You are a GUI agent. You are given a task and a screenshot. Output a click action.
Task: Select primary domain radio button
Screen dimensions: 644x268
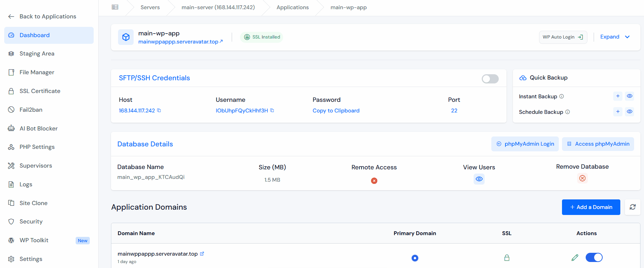[415, 258]
